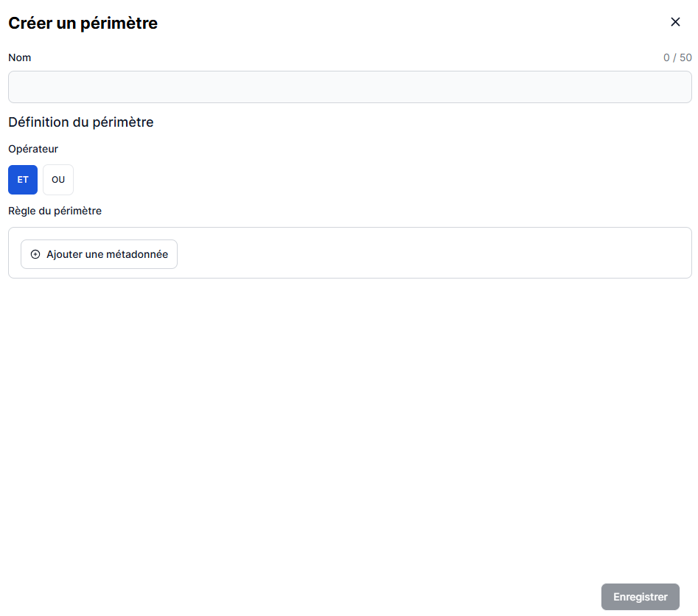Viewport: 698px width, 616px height.
Task: Focus the Nom text field
Action: [x=349, y=87]
